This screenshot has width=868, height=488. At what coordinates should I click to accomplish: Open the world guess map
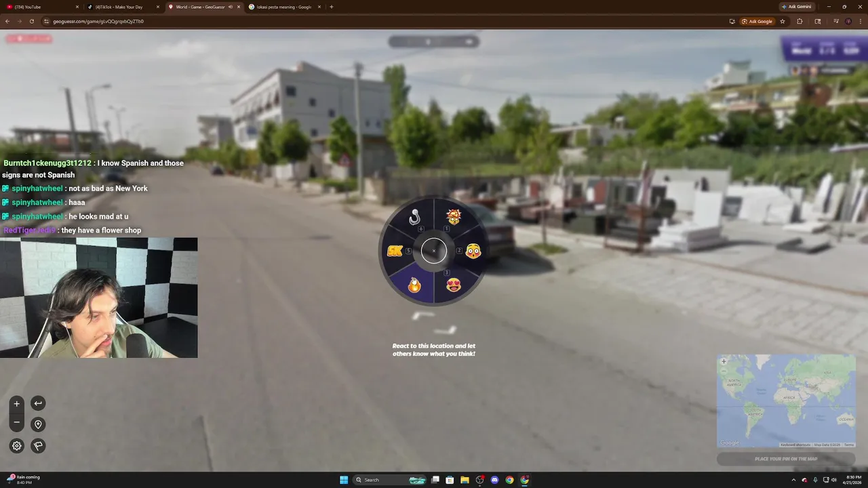786,401
